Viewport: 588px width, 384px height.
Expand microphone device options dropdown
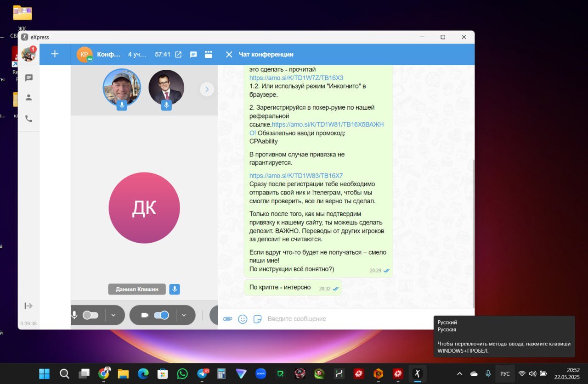coord(113,315)
